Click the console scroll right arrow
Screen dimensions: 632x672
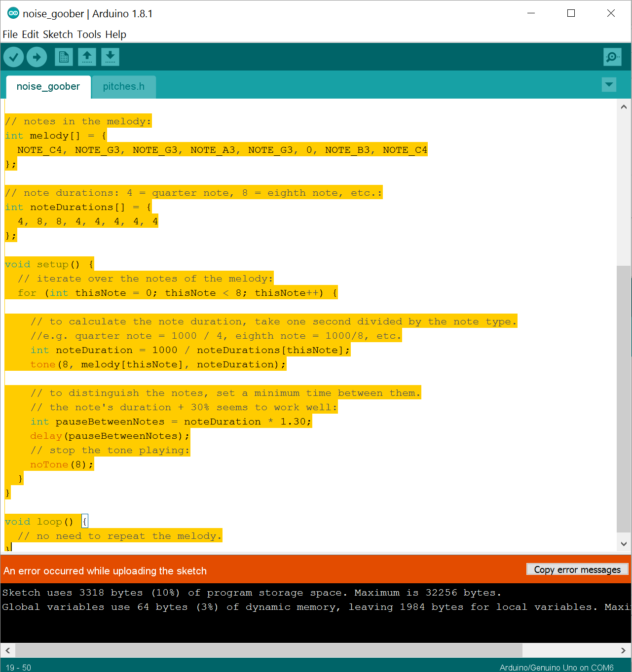click(623, 650)
